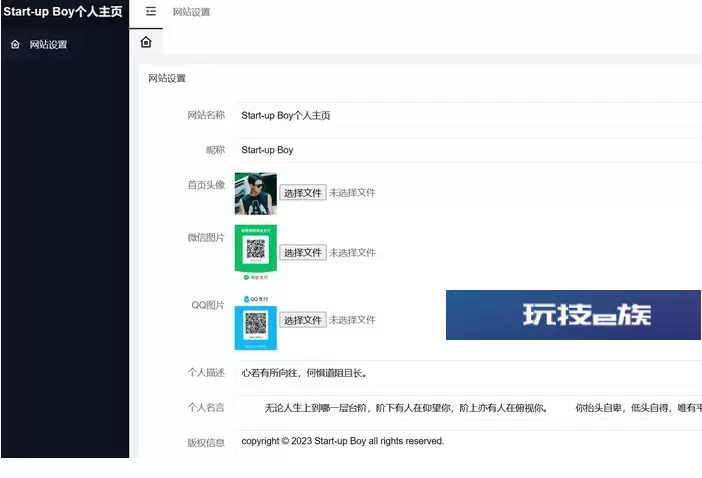Edit the 个人名言 text field
Viewport: 702px width, 478px height.
(x=468, y=408)
